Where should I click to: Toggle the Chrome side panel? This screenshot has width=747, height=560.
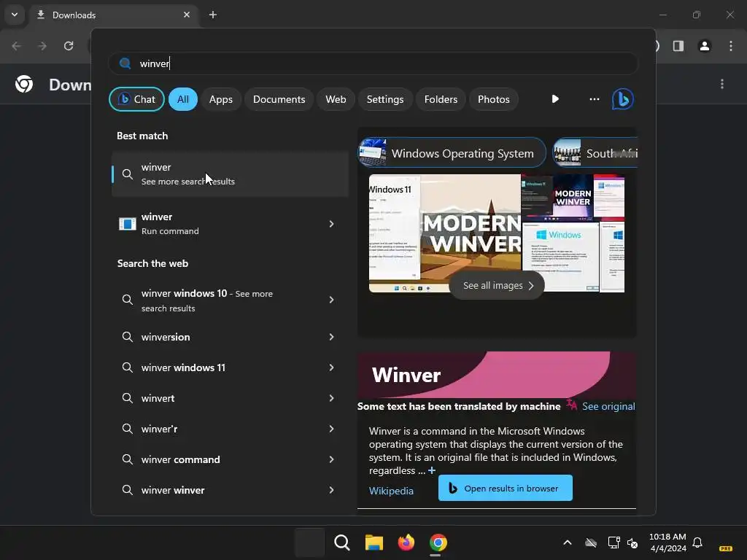pos(678,46)
